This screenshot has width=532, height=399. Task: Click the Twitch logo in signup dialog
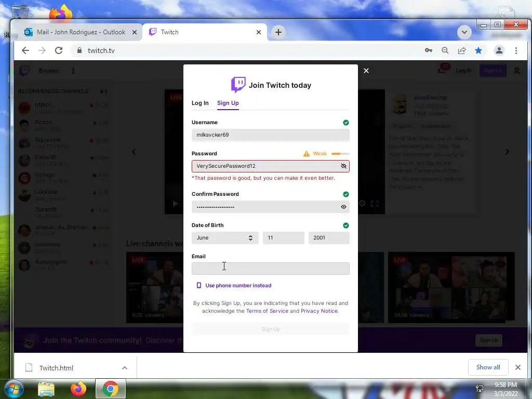tap(238, 85)
